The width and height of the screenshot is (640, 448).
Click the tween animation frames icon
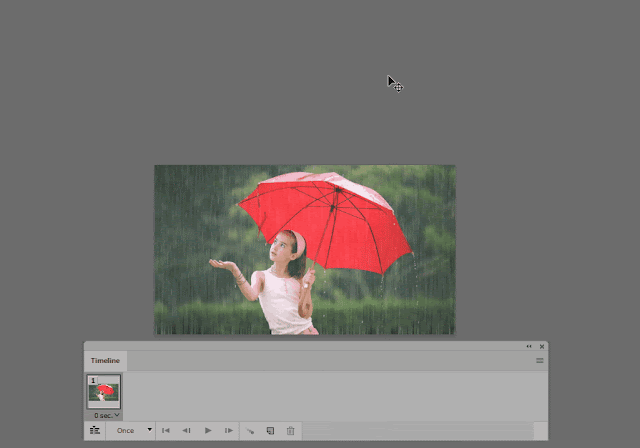250,431
